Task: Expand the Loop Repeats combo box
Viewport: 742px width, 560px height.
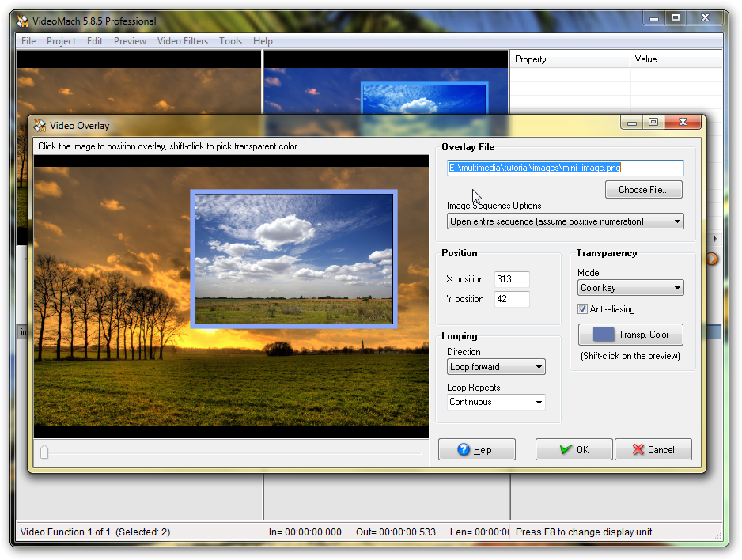Action: coord(496,402)
